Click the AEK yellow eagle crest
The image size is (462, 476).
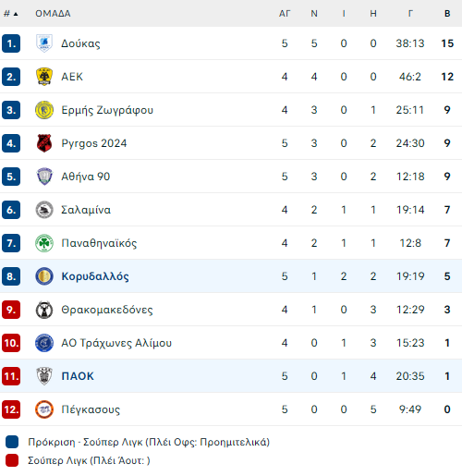pyautogui.click(x=44, y=77)
